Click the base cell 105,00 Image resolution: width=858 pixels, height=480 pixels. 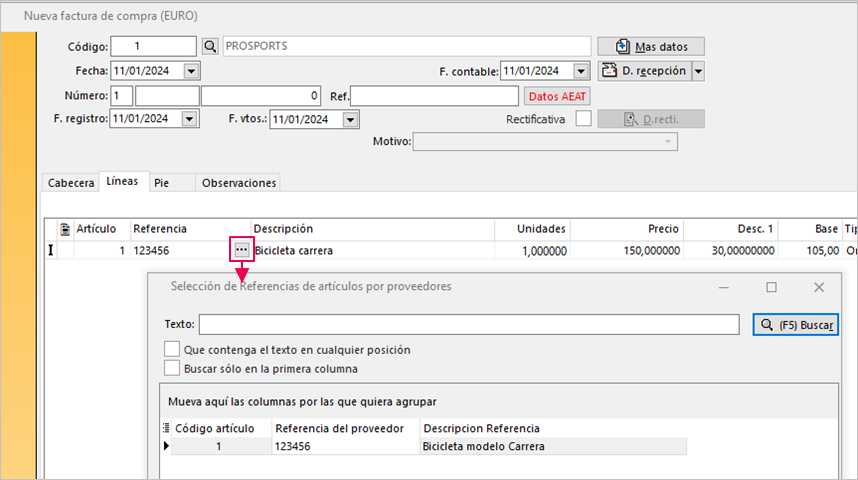pyautogui.click(x=810, y=251)
